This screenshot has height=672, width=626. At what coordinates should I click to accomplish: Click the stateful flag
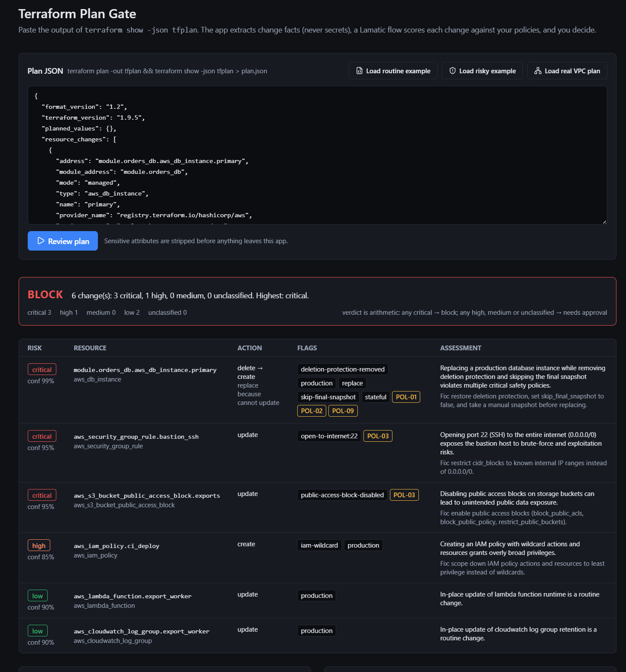[x=376, y=397]
